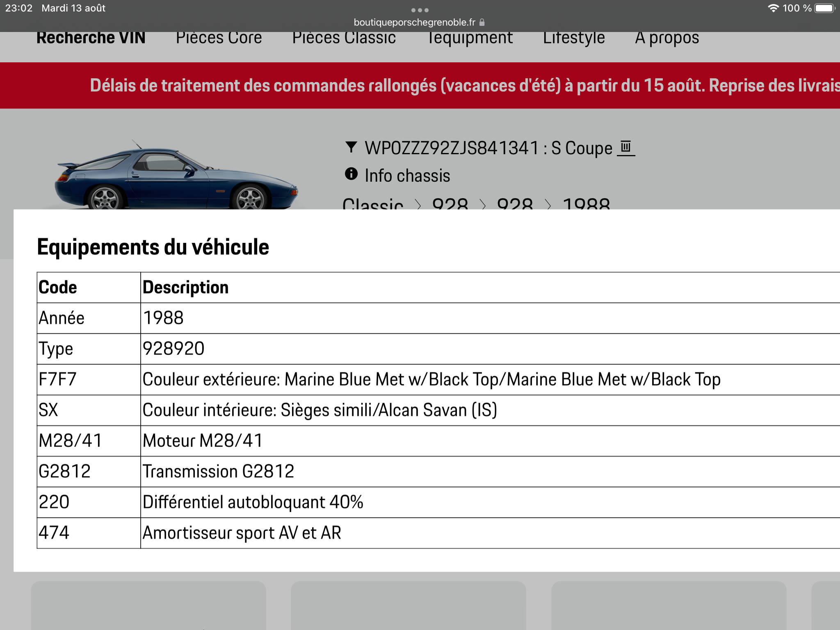Click the 1988 year value in the table
Screen dimensions: 840x630
[x=163, y=318]
